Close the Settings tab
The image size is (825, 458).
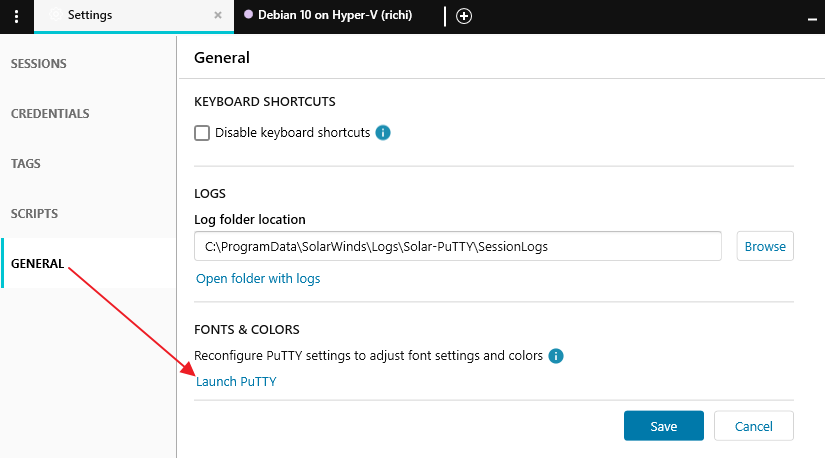[x=219, y=16]
